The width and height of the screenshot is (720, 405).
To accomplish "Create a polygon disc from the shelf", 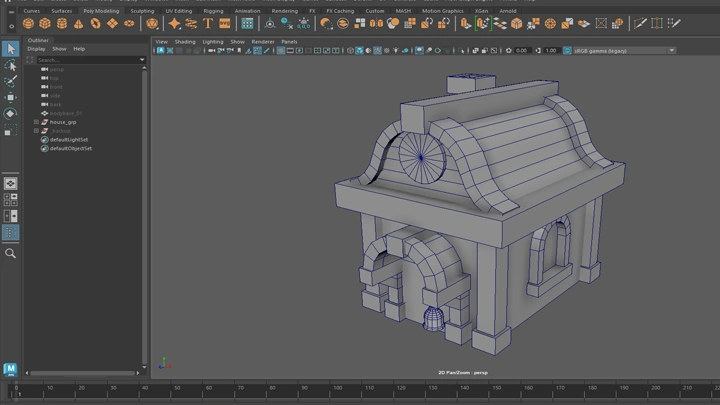I will (129, 23).
